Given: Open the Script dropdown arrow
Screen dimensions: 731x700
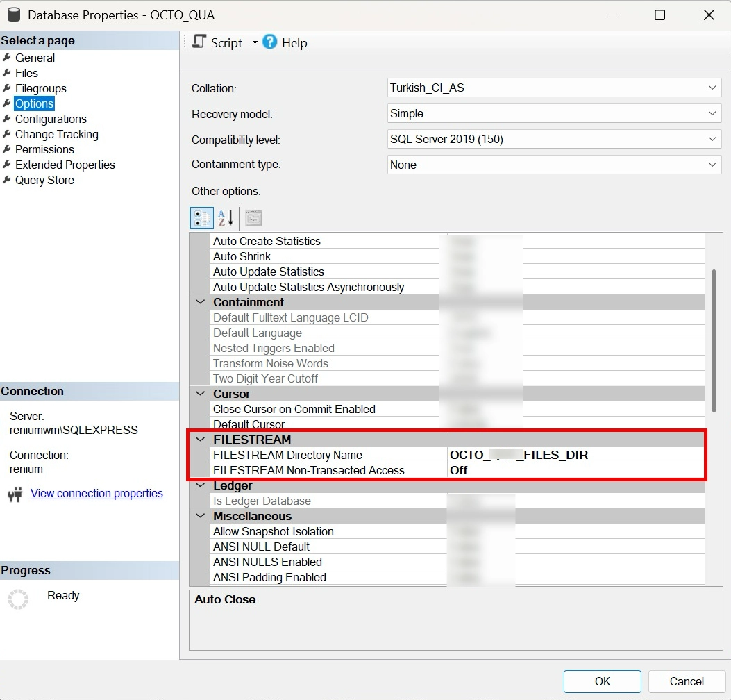Looking at the screenshot, I should point(255,43).
